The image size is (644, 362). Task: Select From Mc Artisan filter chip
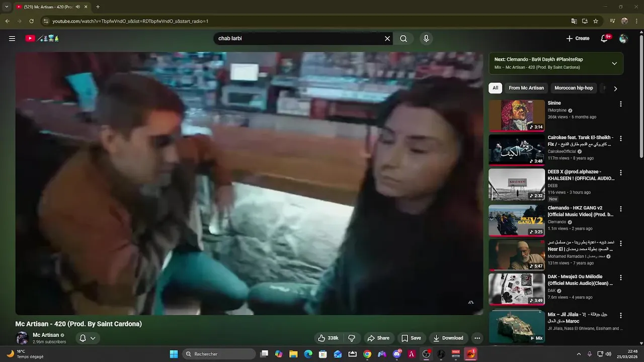526,88
